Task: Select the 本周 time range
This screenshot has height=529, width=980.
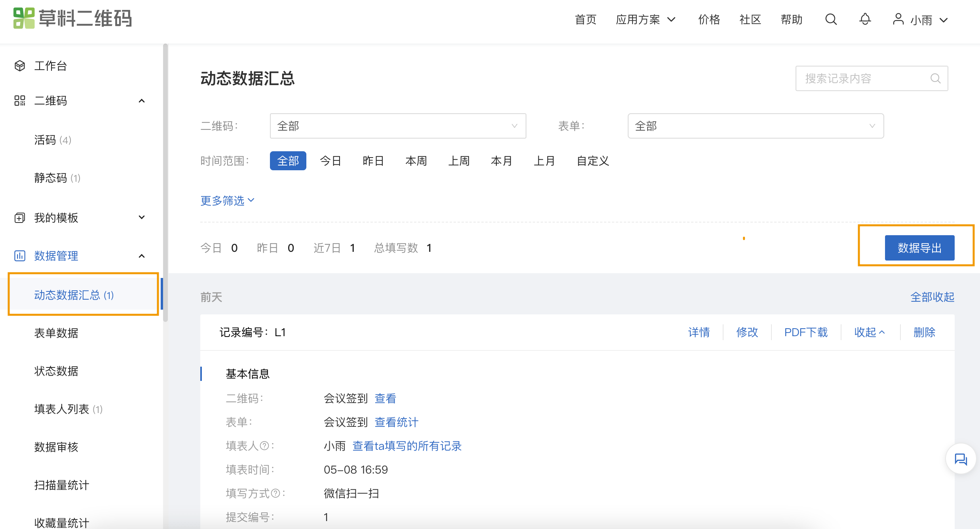Action: (x=416, y=161)
